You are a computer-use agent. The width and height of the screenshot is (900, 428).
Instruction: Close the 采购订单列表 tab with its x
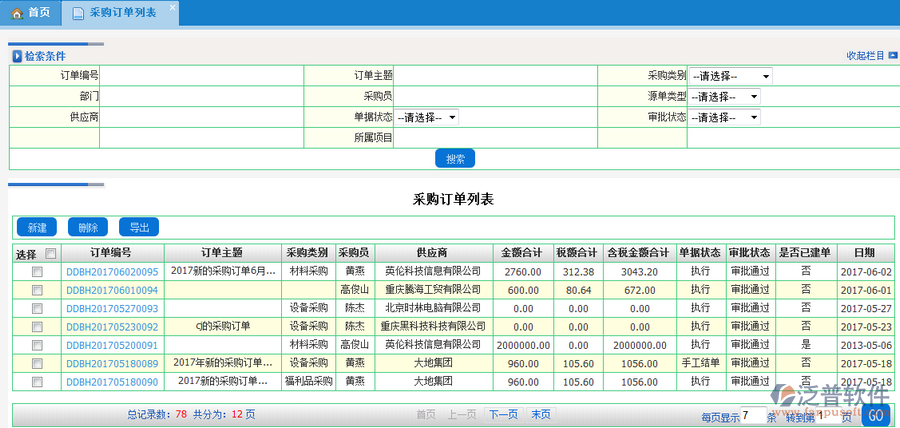(172, 7)
